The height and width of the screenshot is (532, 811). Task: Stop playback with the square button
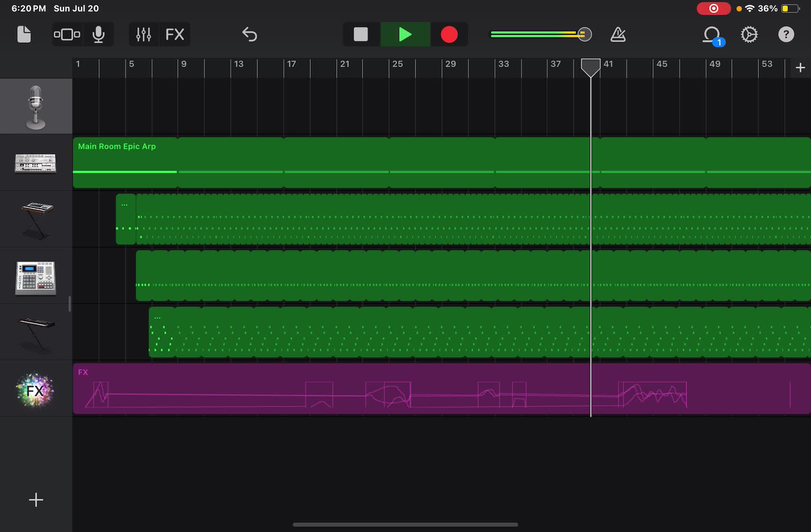tap(361, 34)
